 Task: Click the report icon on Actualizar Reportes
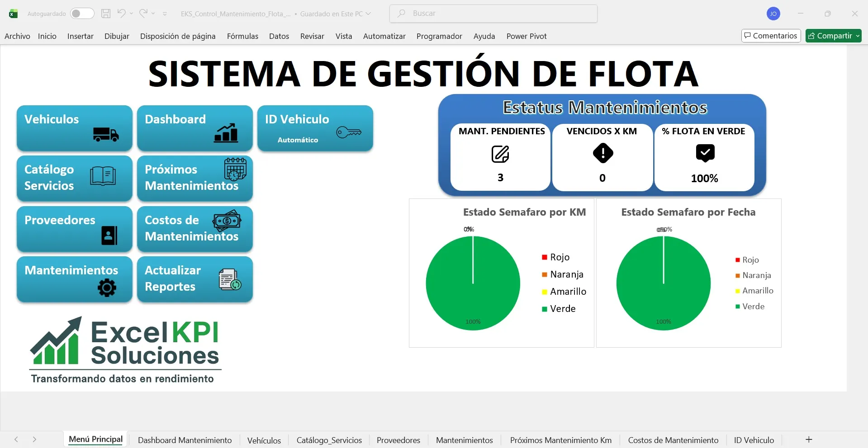(230, 279)
